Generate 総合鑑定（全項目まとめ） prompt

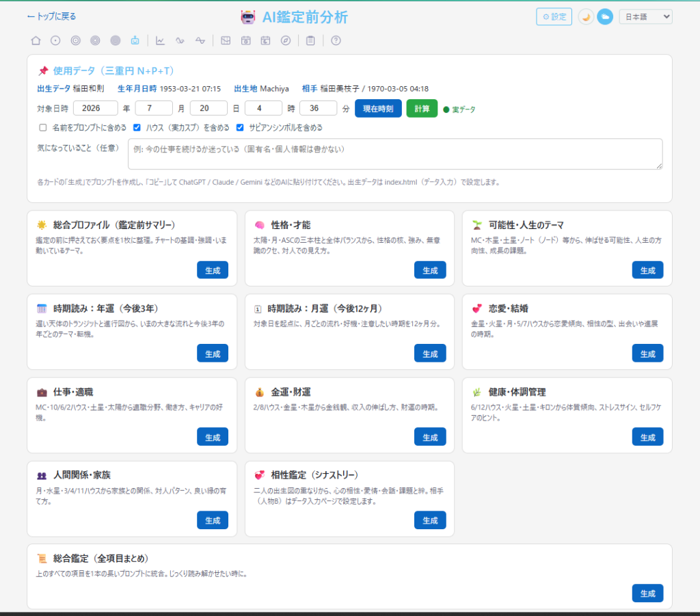[x=647, y=593]
